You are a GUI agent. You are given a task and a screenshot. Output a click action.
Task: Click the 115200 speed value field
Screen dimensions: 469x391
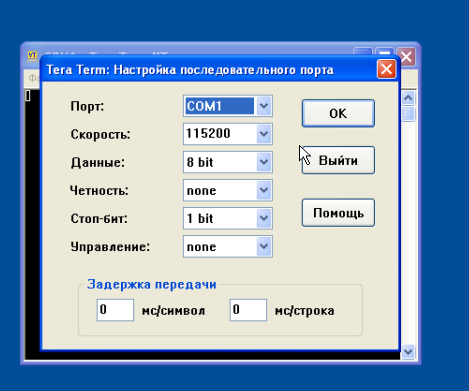tap(220, 134)
